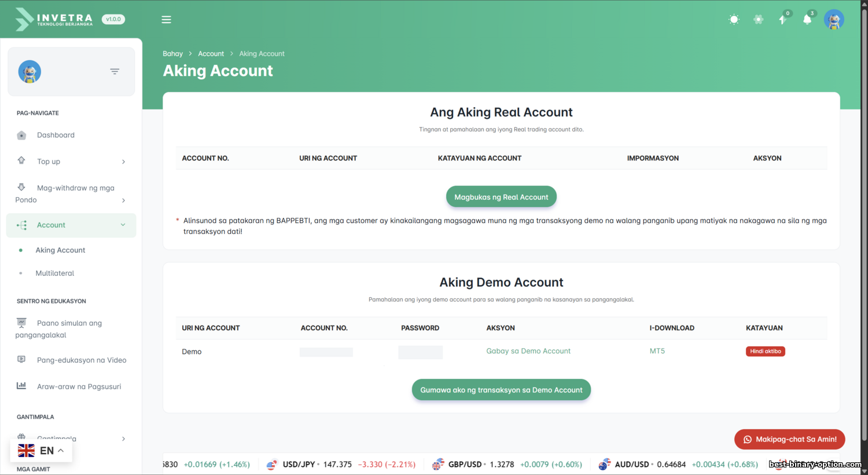Collapse the Account sidebar section
Image resolution: width=868 pixels, height=475 pixels.
123,225
